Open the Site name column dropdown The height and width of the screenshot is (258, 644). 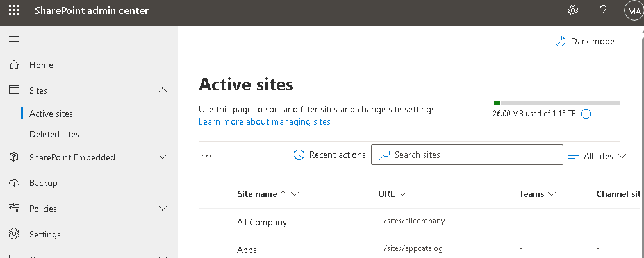(x=295, y=194)
